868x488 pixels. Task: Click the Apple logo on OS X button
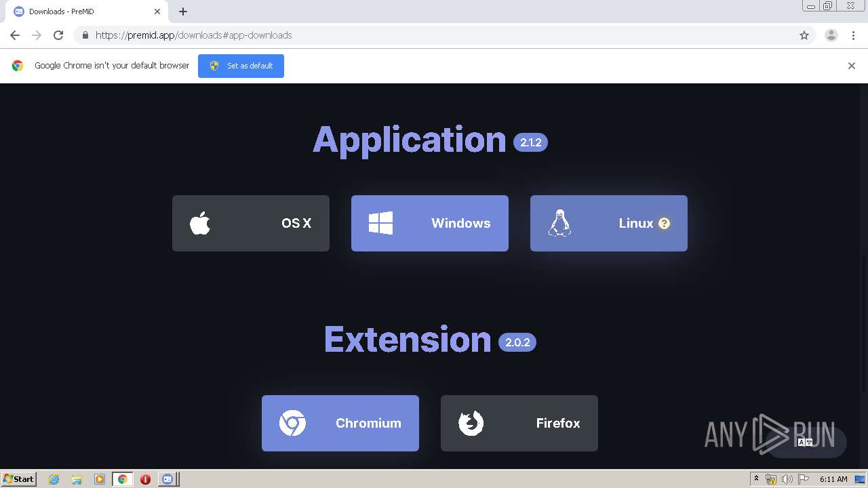(x=200, y=223)
